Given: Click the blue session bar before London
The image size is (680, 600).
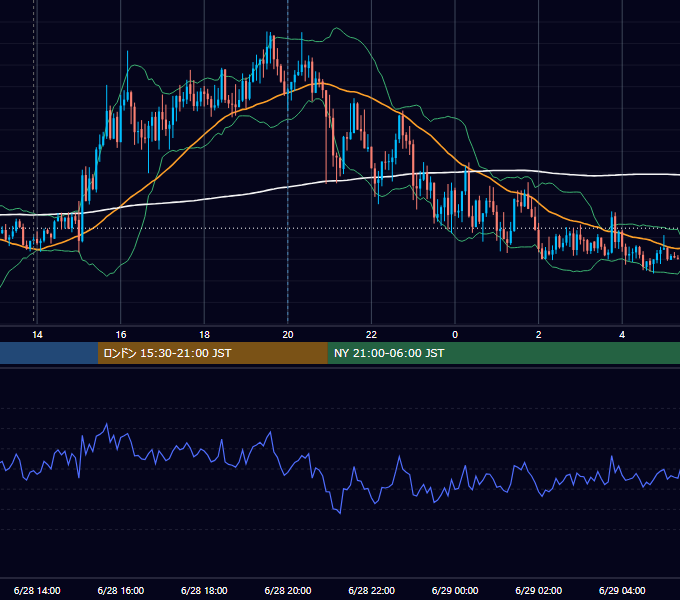Looking at the screenshot, I should coord(49,353).
